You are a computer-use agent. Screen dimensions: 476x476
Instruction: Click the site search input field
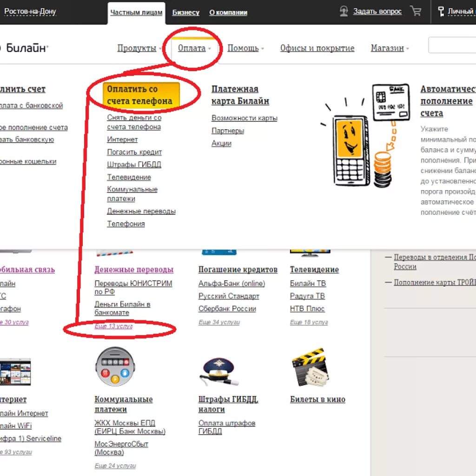[452, 45]
